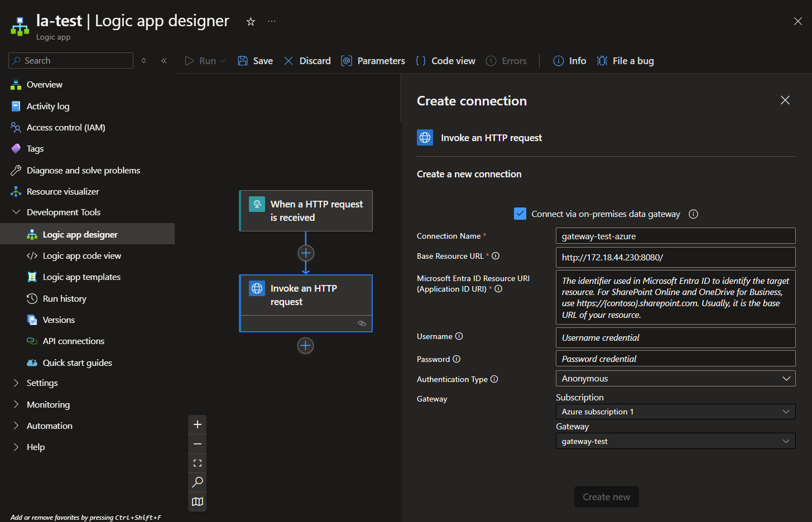Open API connections menu item
This screenshot has width=812, height=522.
(x=74, y=341)
